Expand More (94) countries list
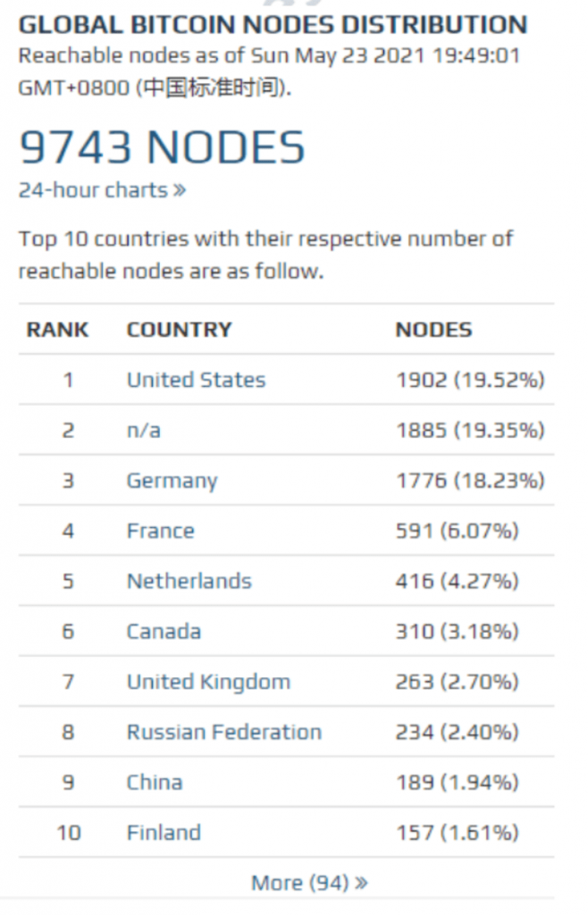Viewport: 588px width, 915px height. (x=308, y=883)
